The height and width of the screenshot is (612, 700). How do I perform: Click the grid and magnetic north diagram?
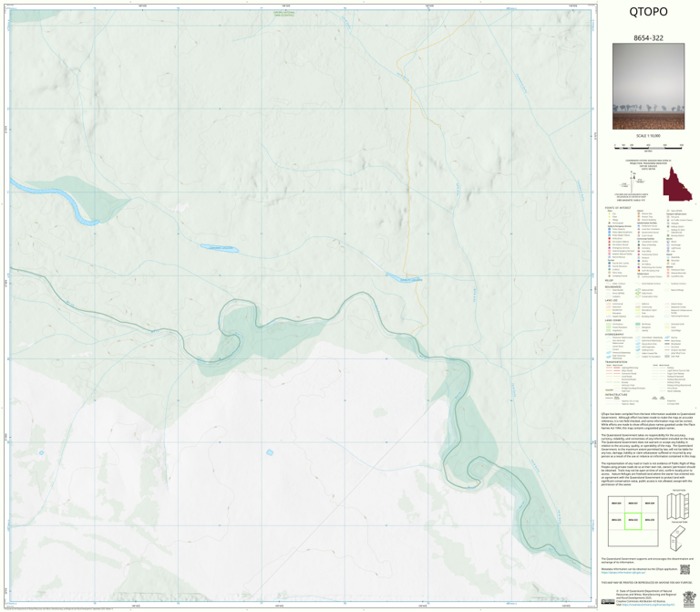point(633,182)
